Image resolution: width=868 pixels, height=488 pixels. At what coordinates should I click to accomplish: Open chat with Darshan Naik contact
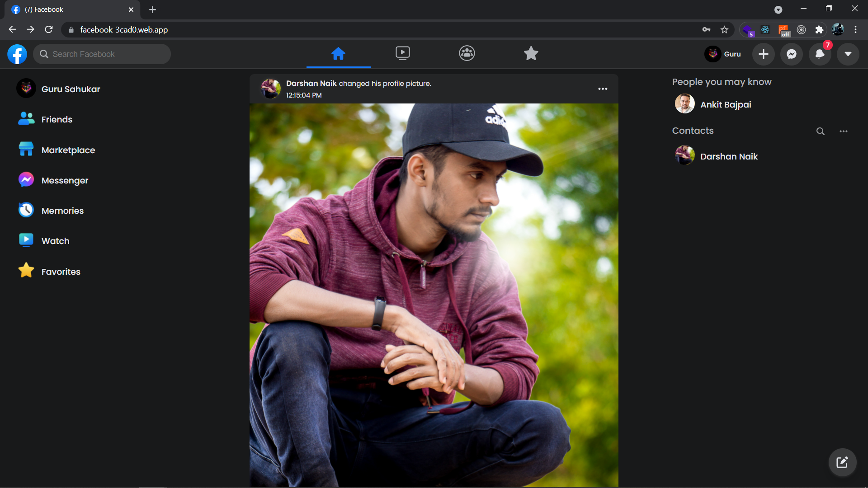point(717,156)
